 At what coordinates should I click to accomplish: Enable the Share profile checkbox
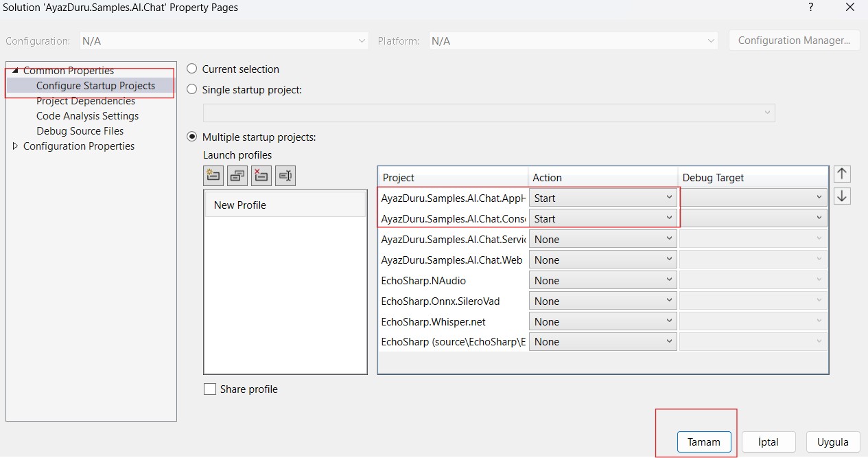(210, 389)
